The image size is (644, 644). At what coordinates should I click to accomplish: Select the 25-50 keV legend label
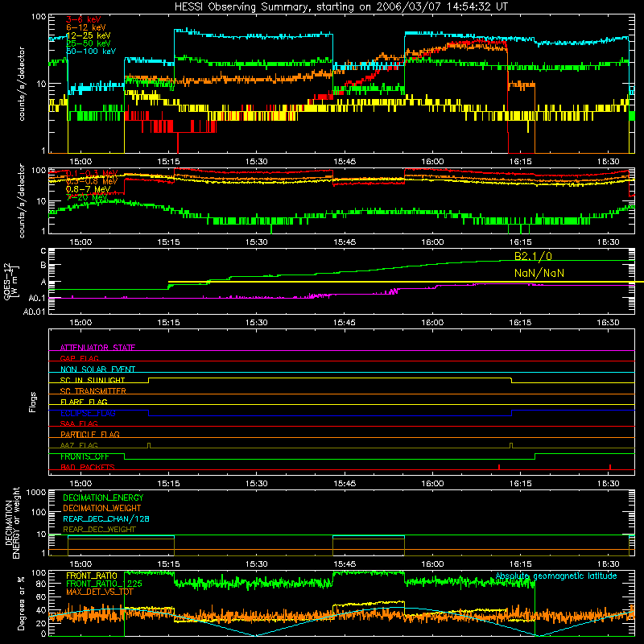[x=88, y=43]
